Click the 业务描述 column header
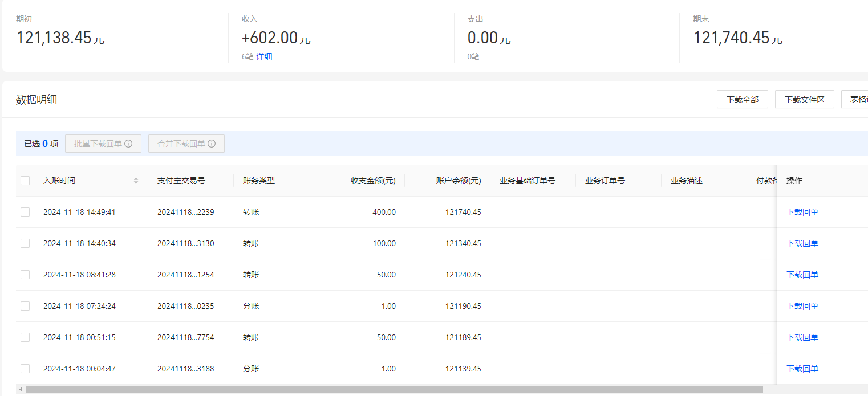 [687, 181]
